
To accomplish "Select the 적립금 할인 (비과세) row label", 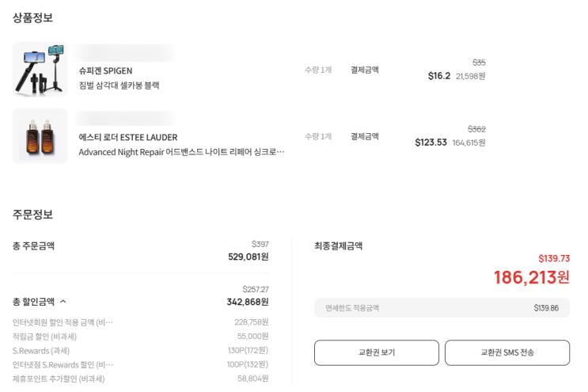I will click(x=44, y=337).
